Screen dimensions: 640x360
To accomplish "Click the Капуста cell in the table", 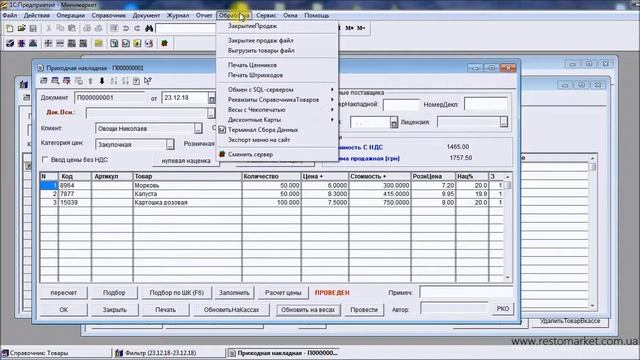I will tap(187, 194).
